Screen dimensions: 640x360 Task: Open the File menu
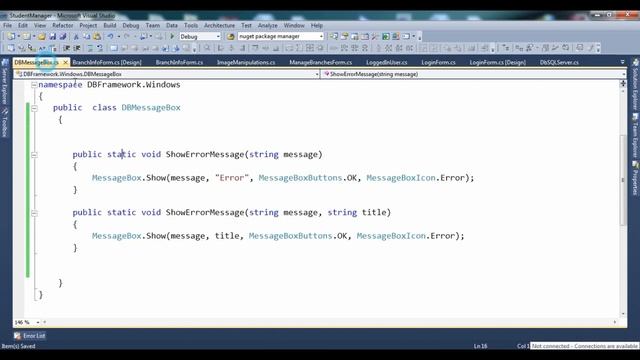7,25
